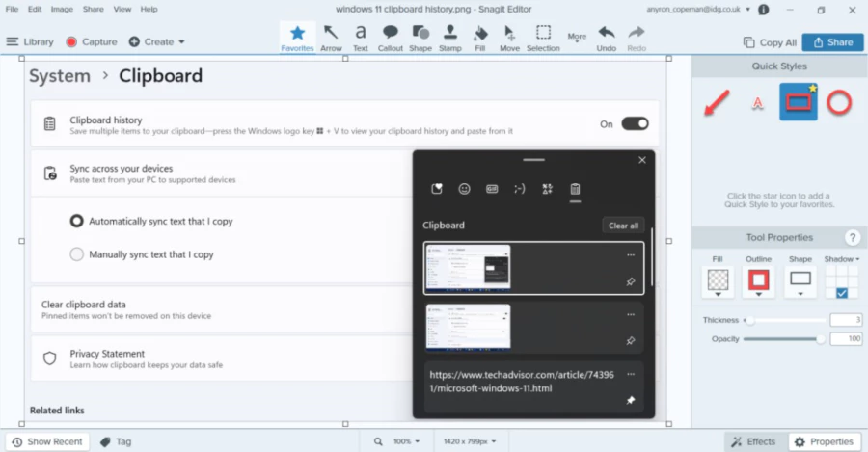Open the 100% zoom dropdown
The width and height of the screenshot is (868, 452).
pyautogui.click(x=407, y=441)
